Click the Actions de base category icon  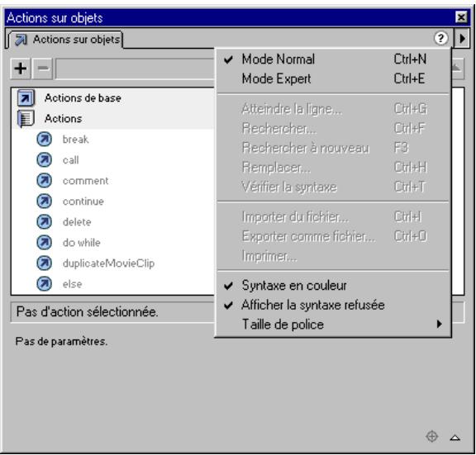pyautogui.click(x=26, y=98)
